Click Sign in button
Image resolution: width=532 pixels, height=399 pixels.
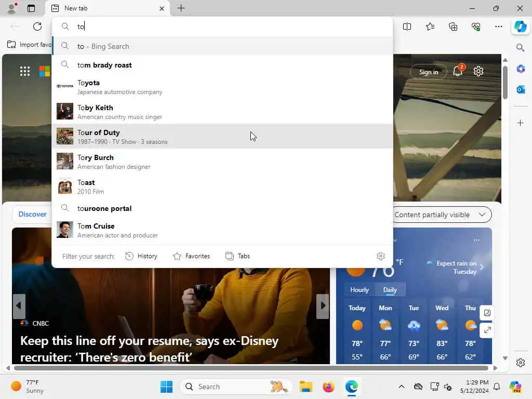tap(429, 72)
